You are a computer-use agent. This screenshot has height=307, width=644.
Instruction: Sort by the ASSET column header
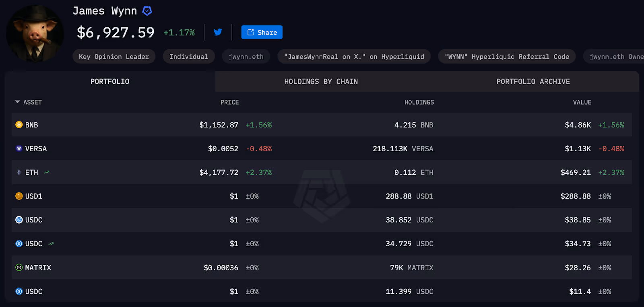point(33,102)
